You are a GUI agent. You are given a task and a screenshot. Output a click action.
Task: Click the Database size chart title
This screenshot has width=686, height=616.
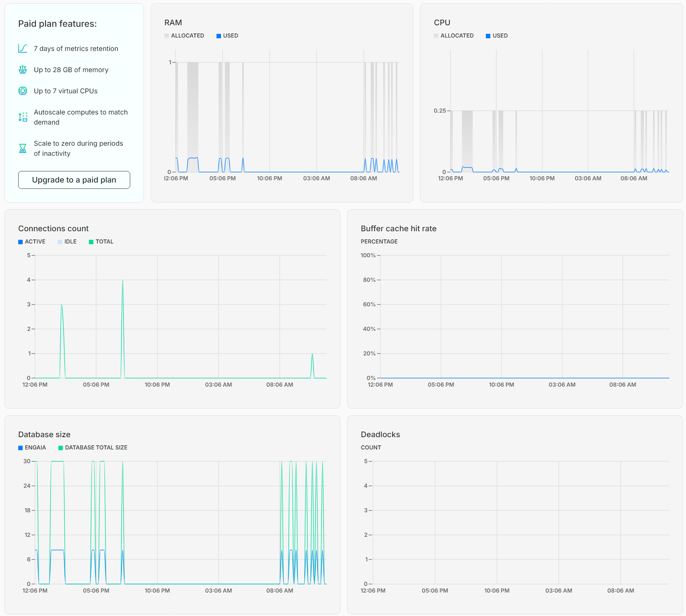(x=44, y=435)
